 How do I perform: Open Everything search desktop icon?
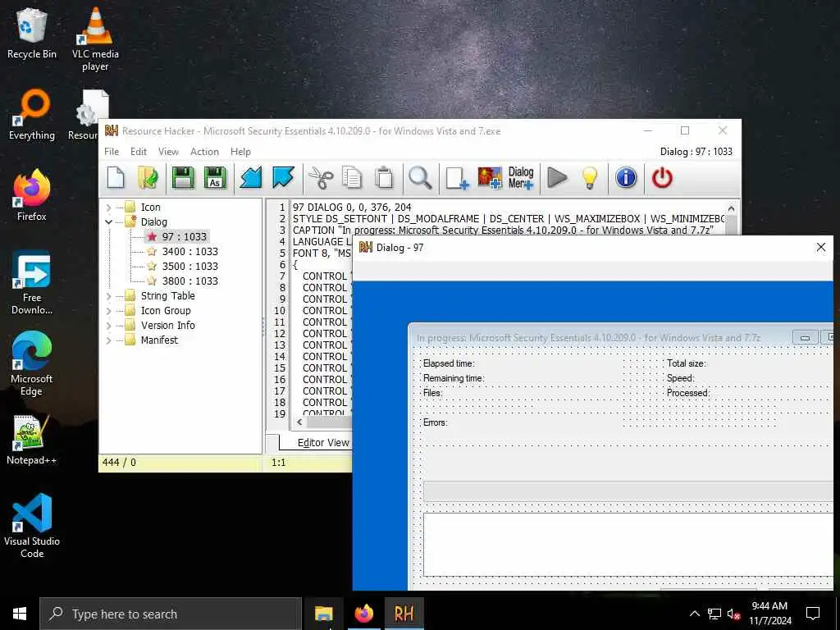click(32, 115)
